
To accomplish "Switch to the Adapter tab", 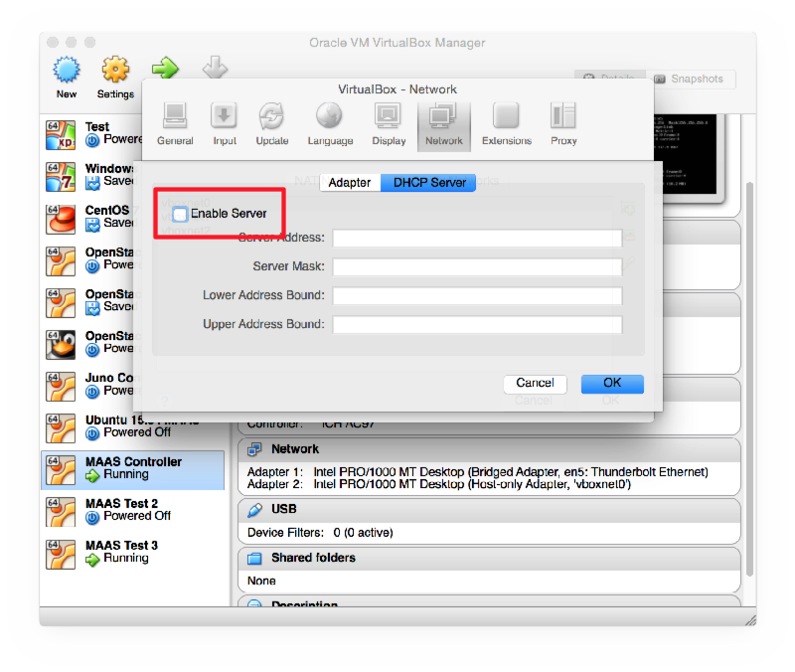I will coord(350,182).
